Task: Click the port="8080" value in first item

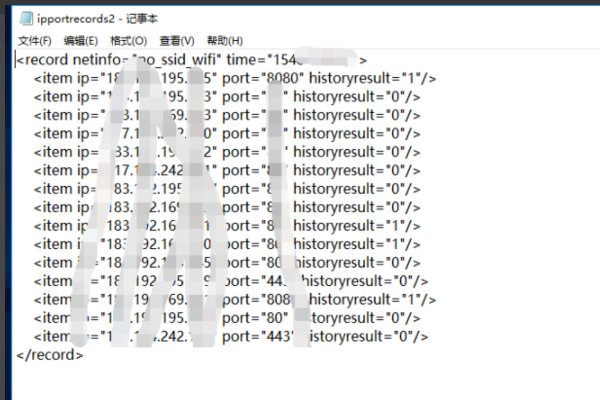Action: [x=263, y=78]
